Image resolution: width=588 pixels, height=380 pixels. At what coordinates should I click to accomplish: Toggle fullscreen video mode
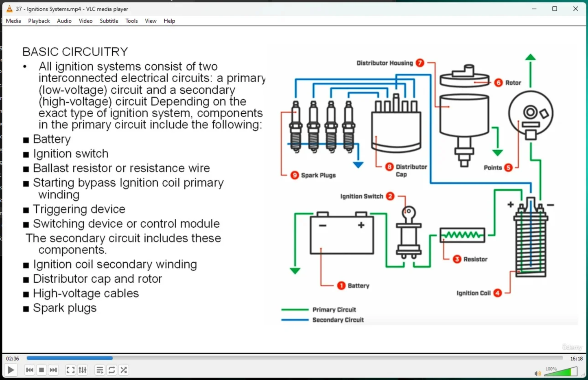pyautogui.click(x=70, y=370)
